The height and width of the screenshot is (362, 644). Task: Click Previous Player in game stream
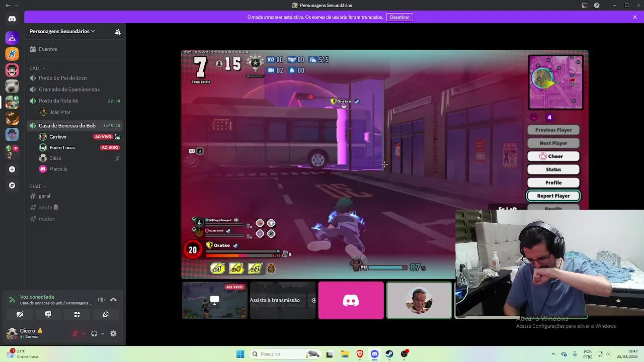tap(553, 130)
